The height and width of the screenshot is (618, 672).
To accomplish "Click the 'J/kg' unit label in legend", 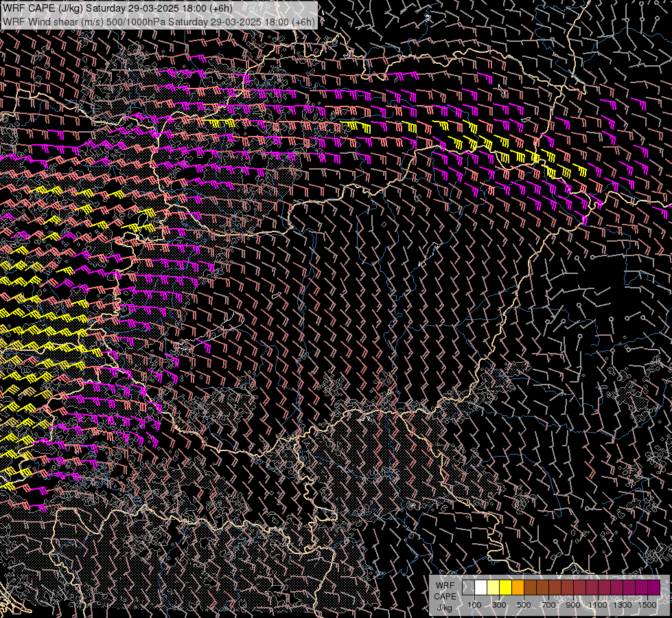I will [x=445, y=608].
